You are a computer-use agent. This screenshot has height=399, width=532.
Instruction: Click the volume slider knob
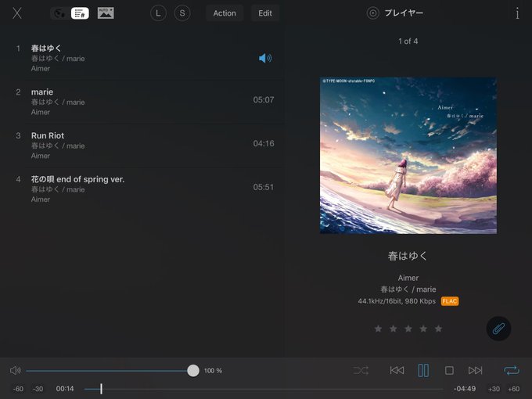click(193, 371)
